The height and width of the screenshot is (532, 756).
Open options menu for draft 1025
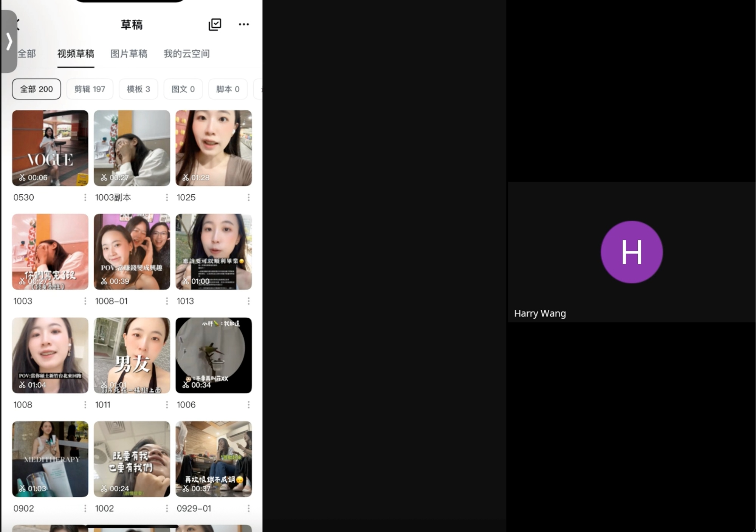[x=248, y=197]
